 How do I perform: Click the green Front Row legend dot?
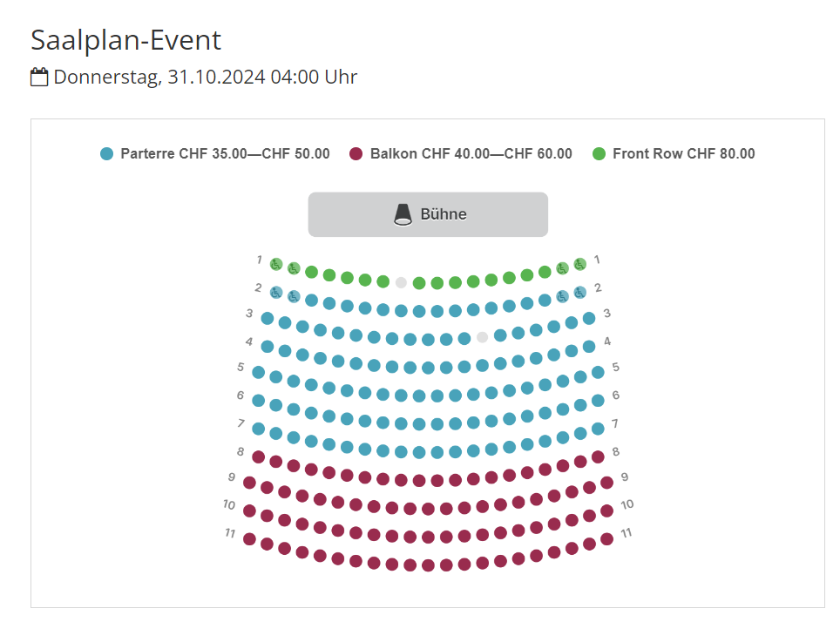(x=599, y=154)
